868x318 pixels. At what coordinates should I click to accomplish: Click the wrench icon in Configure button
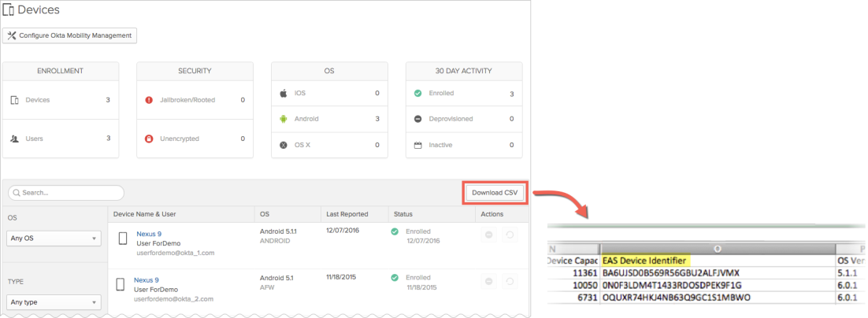click(12, 35)
